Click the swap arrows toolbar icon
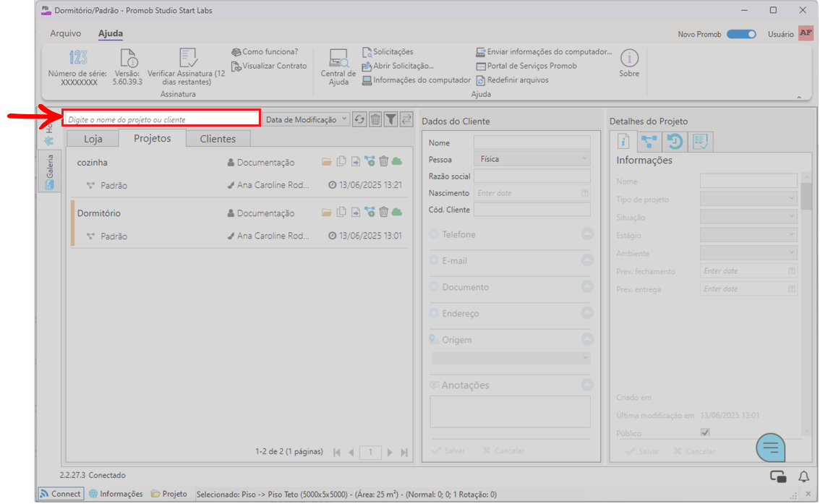This screenshot has height=504, width=820. coord(406,119)
